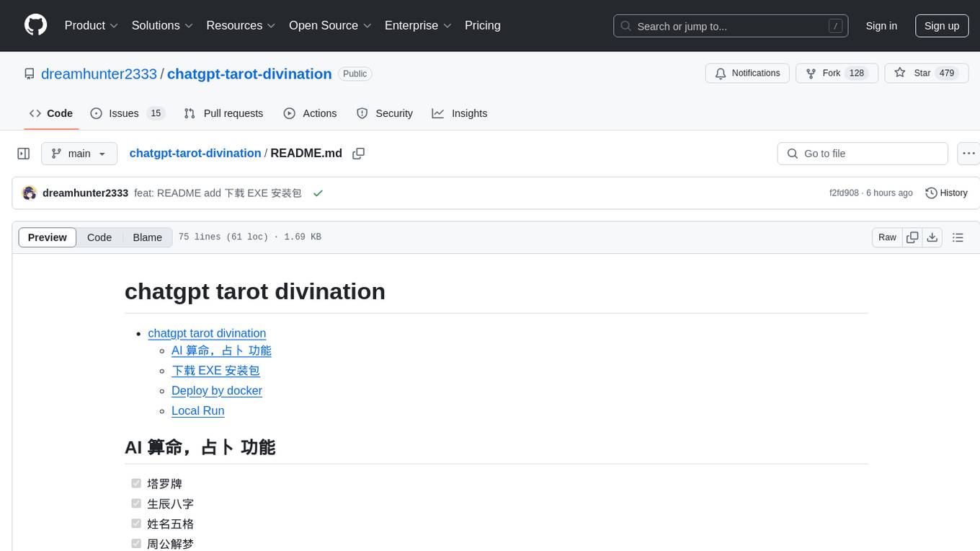Jump to the AI 算命，占卜 功能 section link

pyautogui.click(x=221, y=351)
